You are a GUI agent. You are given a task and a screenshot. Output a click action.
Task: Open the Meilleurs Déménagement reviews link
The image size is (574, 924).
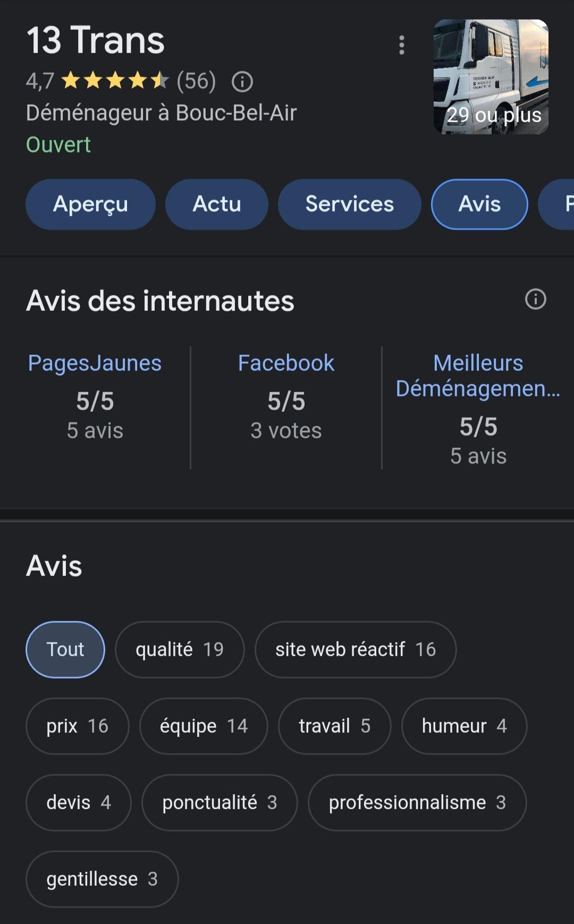point(478,376)
